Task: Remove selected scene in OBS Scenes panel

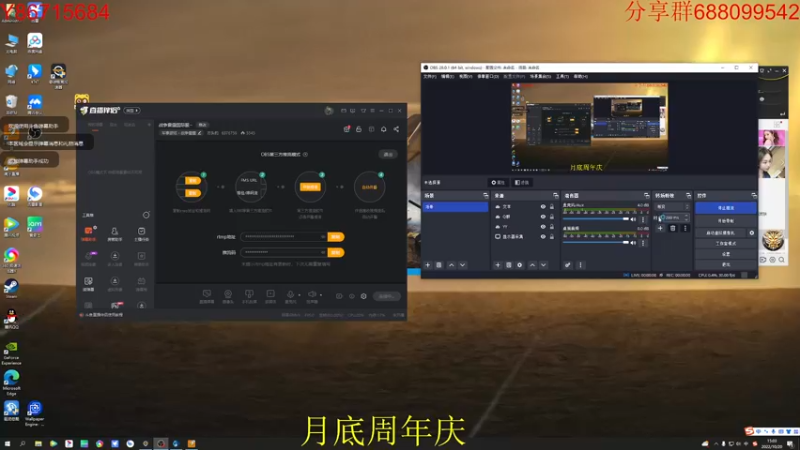Action: [439, 265]
